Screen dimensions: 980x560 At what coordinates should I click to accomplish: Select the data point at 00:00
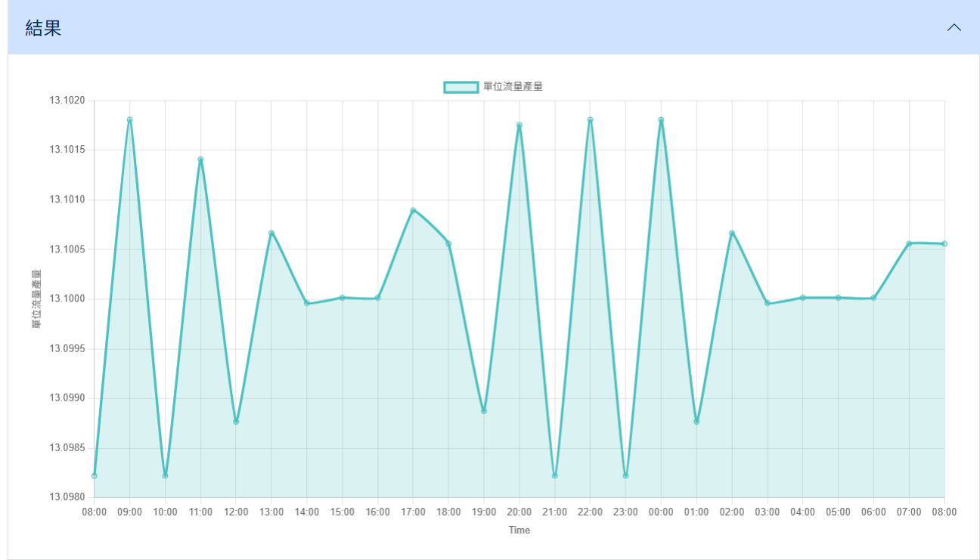tap(661, 119)
